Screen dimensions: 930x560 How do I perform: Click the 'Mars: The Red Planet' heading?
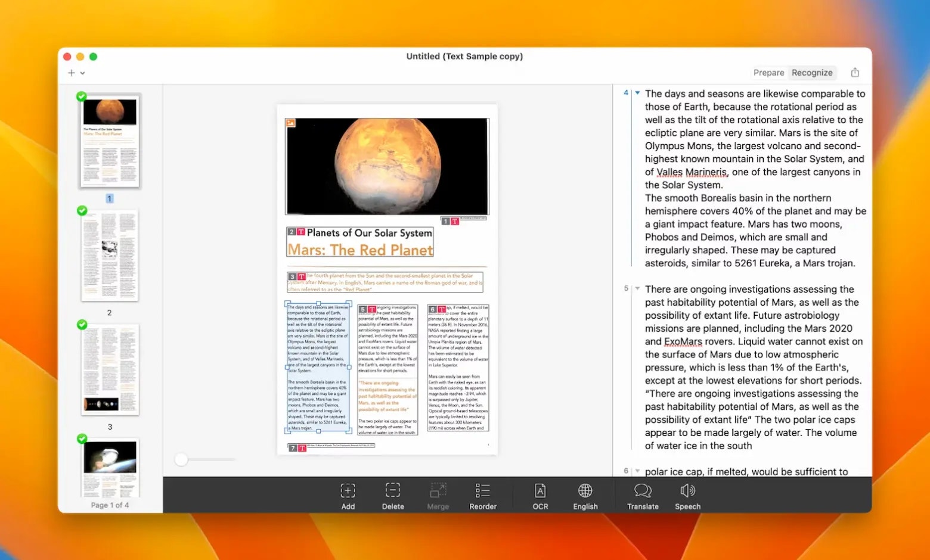pos(361,250)
